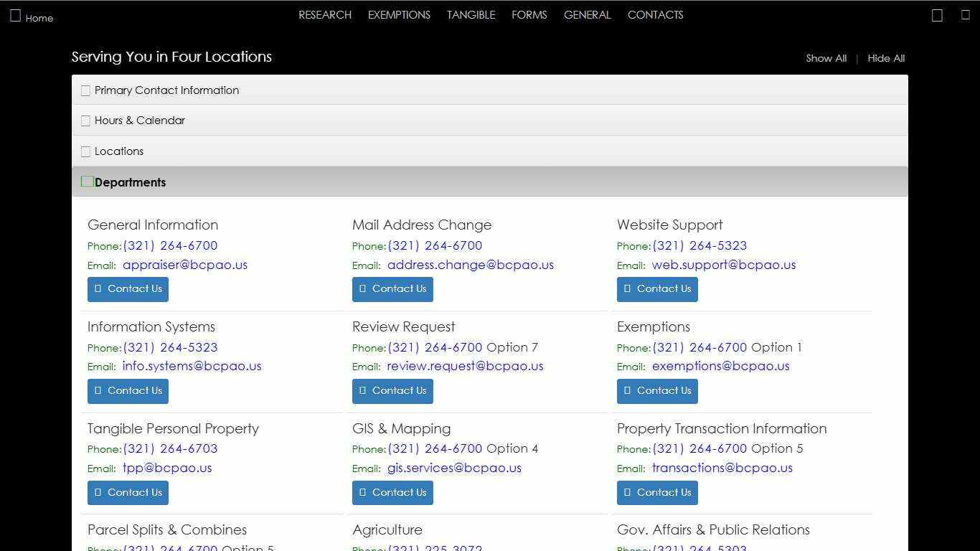The image size is (980, 551).
Task: Click the Show All link
Action: (826, 58)
